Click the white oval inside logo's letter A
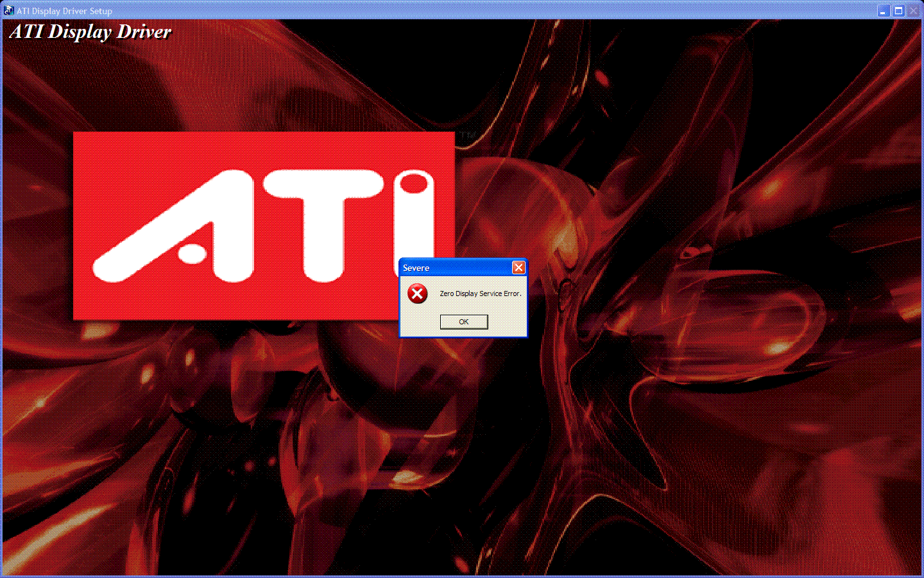 tap(192, 254)
